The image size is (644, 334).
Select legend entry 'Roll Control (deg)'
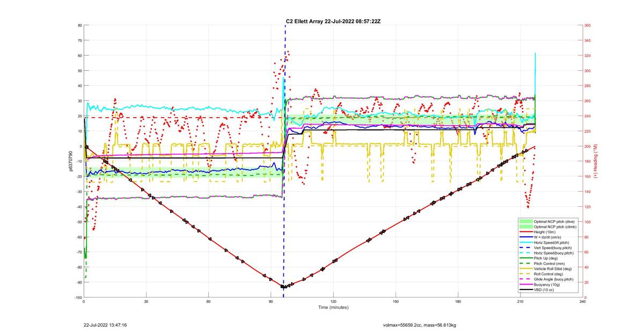tap(550, 274)
